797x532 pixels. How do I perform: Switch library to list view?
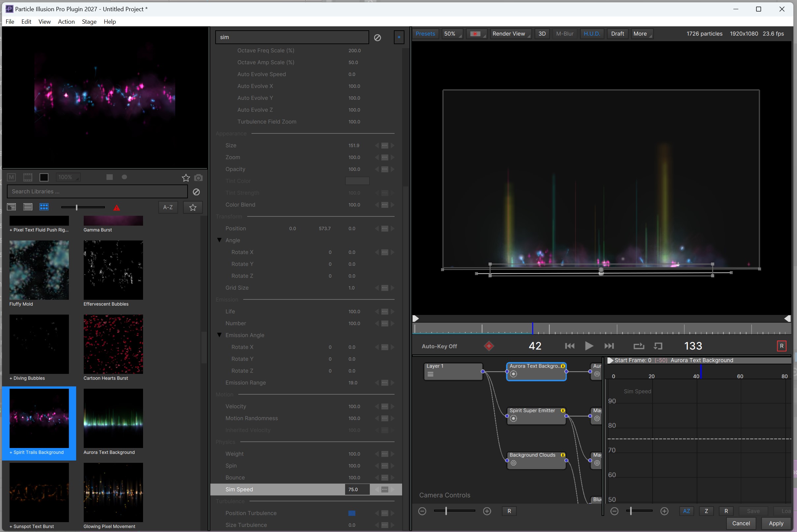pos(28,207)
